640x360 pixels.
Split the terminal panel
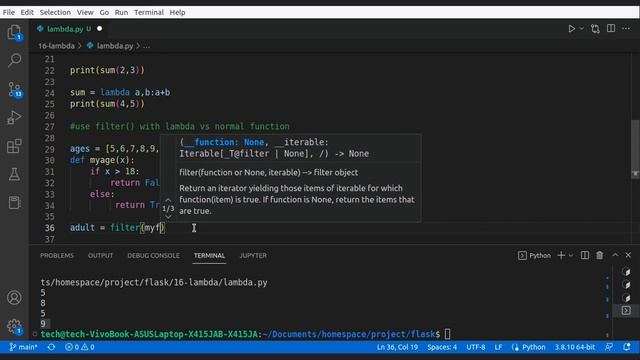click(x=585, y=256)
